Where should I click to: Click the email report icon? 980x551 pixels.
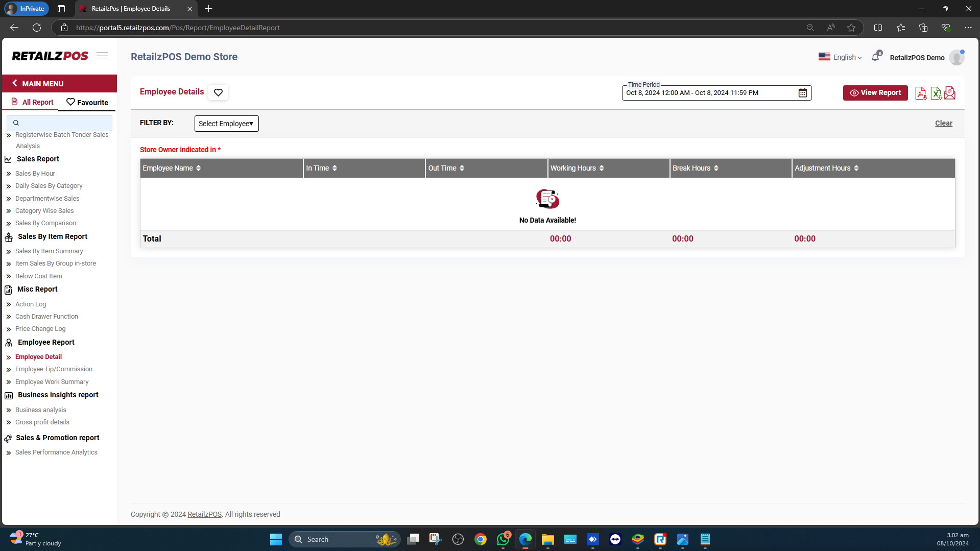click(x=950, y=93)
